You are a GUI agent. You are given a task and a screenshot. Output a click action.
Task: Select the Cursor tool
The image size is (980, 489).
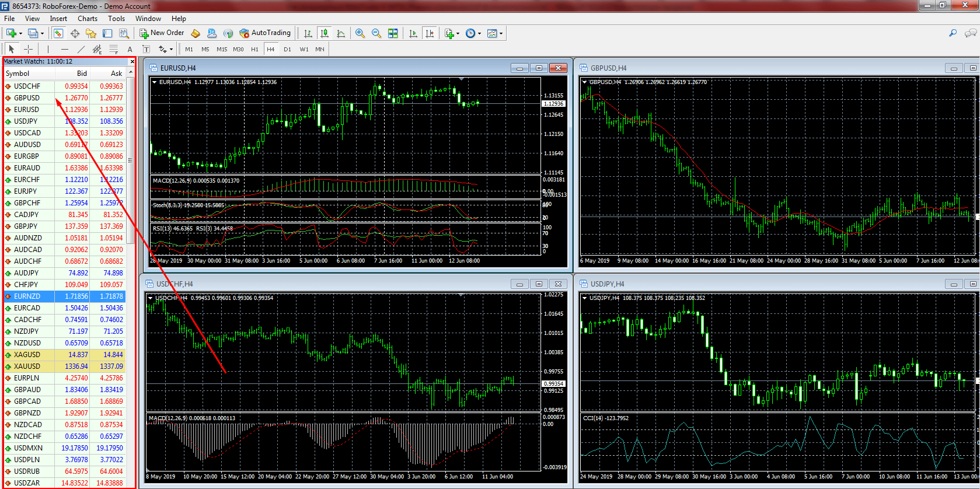point(11,49)
